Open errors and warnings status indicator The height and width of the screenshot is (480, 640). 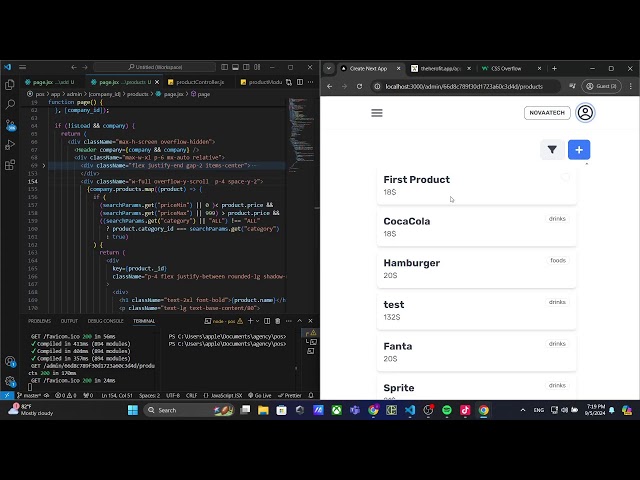point(66,395)
